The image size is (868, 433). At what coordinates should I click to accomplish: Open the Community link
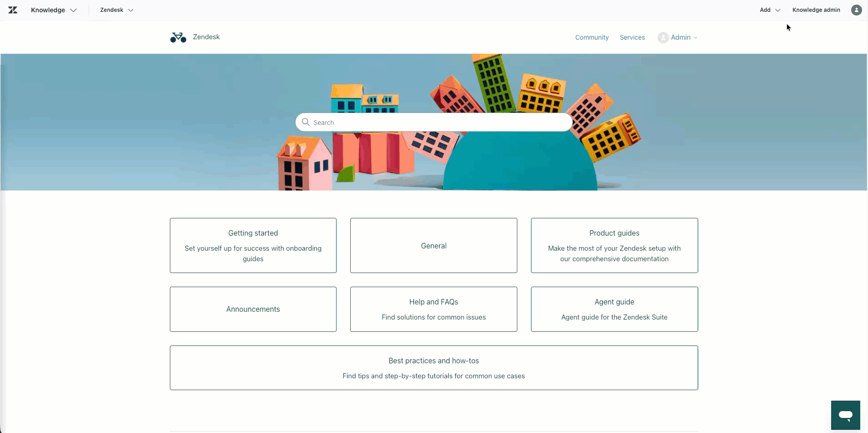point(592,37)
